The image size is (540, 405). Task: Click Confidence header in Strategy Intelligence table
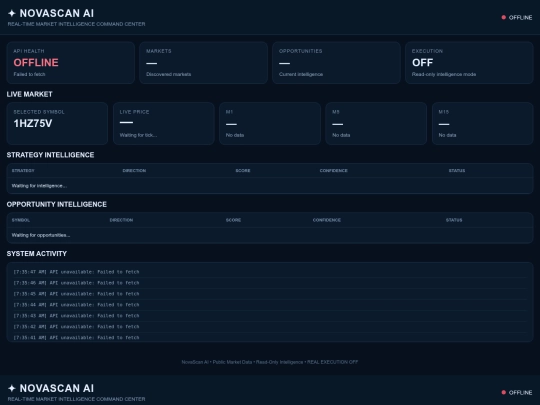click(x=333, y=170)
